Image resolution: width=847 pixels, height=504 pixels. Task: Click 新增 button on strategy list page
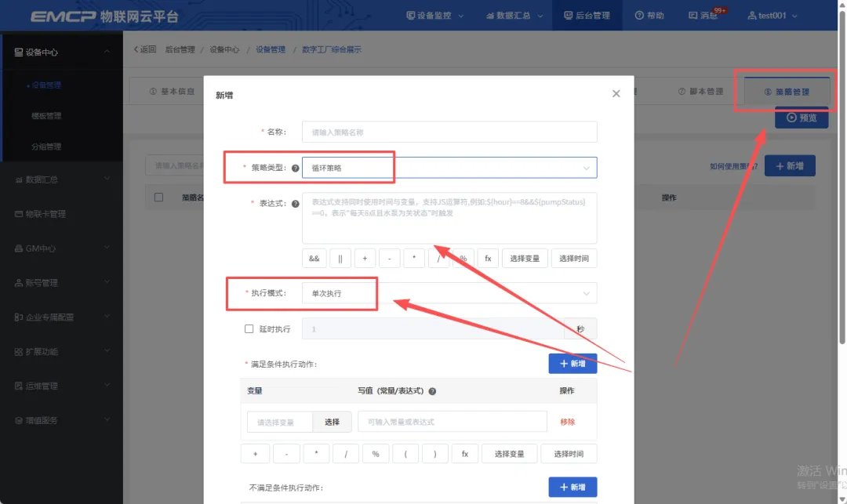[790, 165]
